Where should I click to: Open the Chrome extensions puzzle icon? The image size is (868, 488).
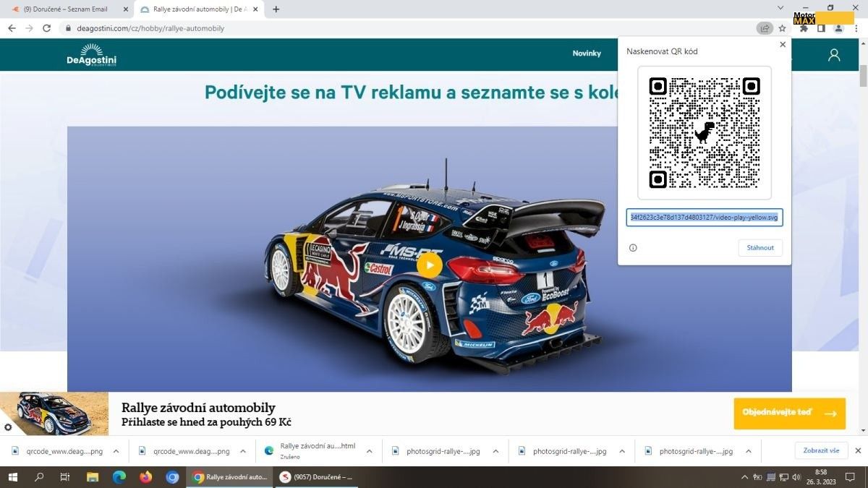pos(803,28)
